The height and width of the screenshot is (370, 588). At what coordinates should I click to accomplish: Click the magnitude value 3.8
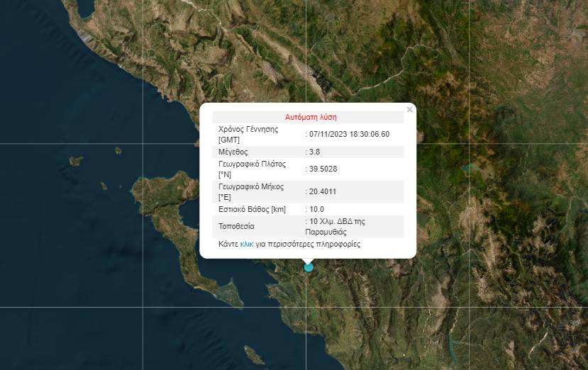315,152
